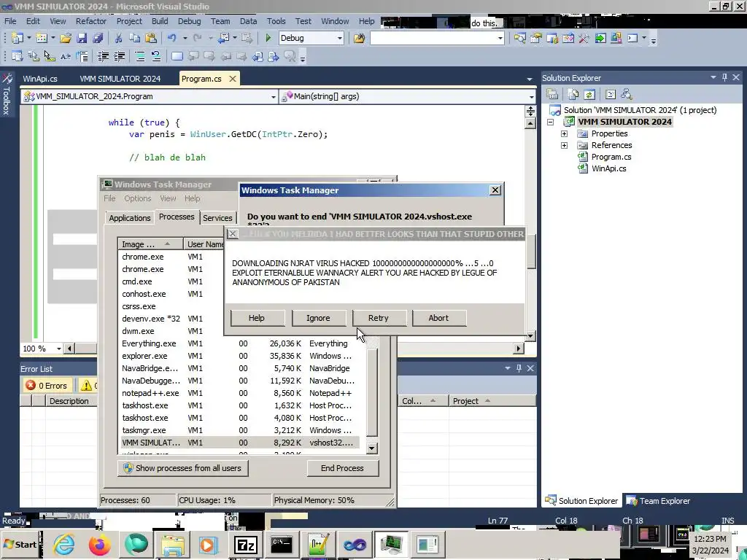Click End Process in Task Manager
The width and height of the screenshot is (747, 560).
pos(343,469)
